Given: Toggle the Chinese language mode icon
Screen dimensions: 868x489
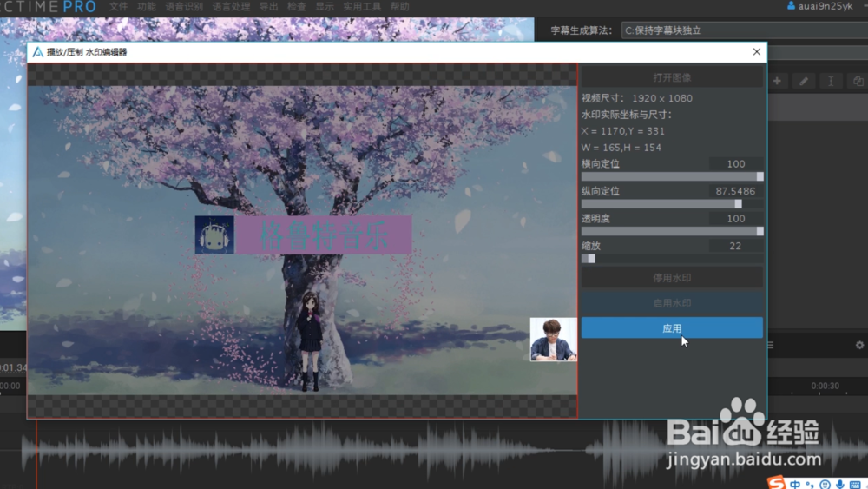Looking at the screenshot, I should [795, 485].
